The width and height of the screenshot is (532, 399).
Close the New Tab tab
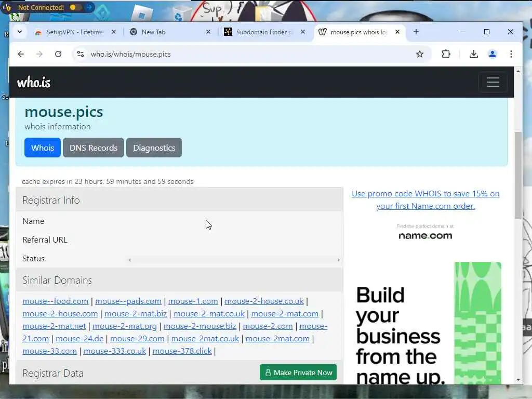pos(208,32)
